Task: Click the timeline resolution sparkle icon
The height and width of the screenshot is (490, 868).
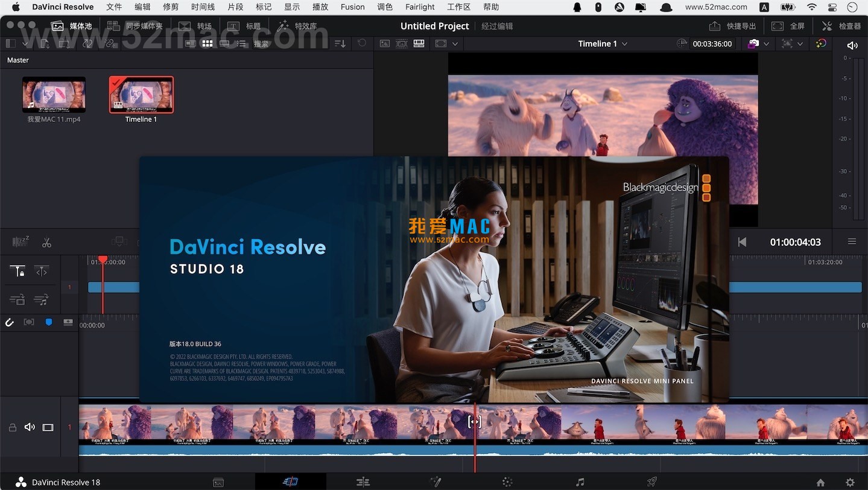Action: point(787,43)
